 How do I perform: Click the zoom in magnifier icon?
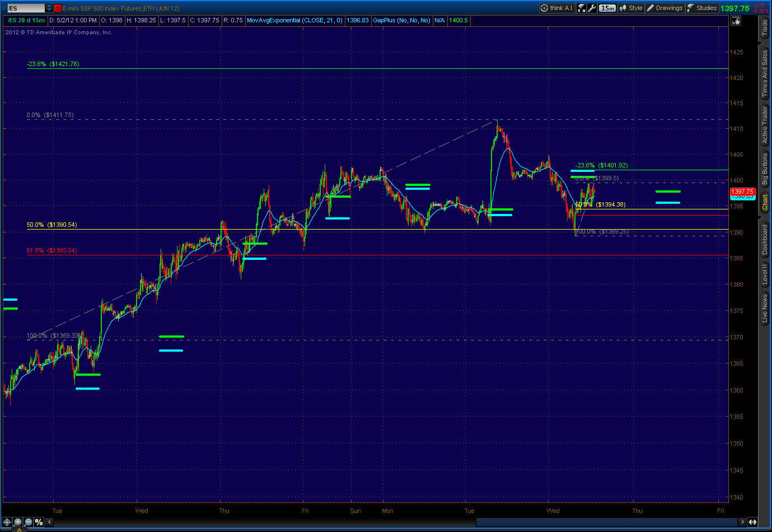(x=18, y=522)
